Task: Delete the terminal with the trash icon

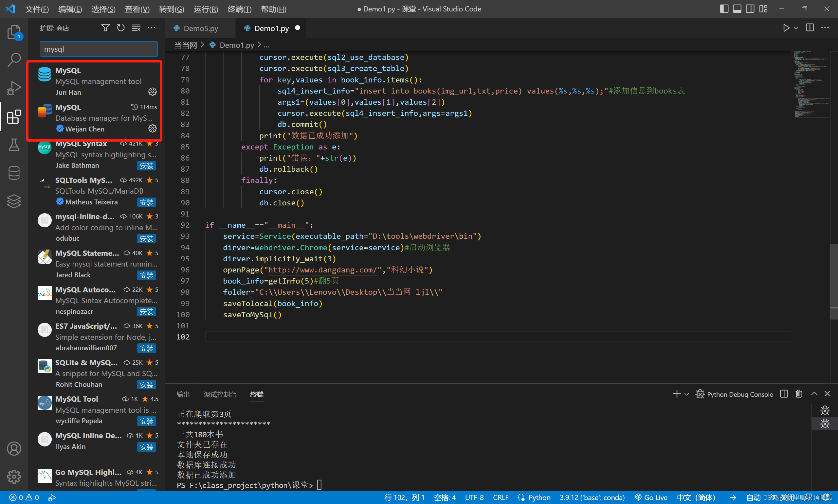Action: [x=799, y=394]
